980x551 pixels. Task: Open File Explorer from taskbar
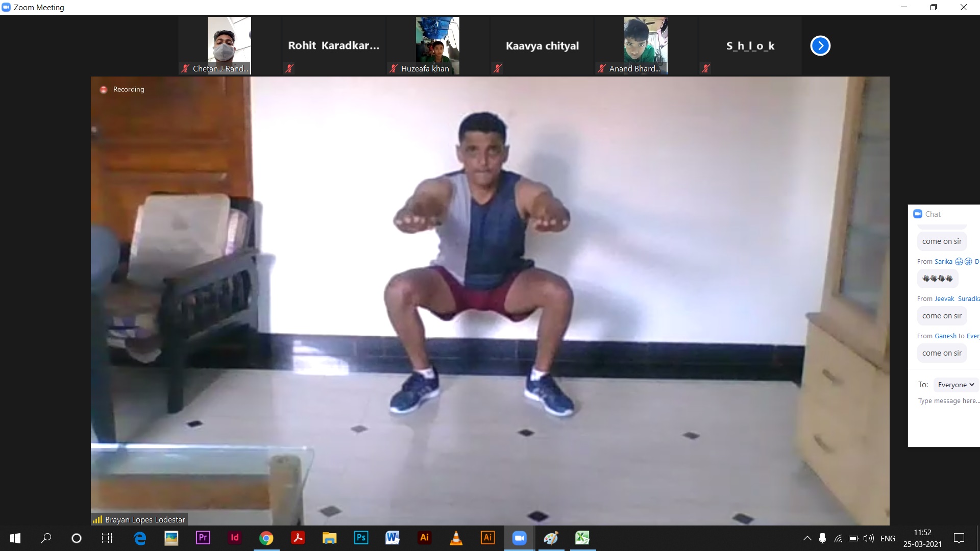[x=330, y=538]
